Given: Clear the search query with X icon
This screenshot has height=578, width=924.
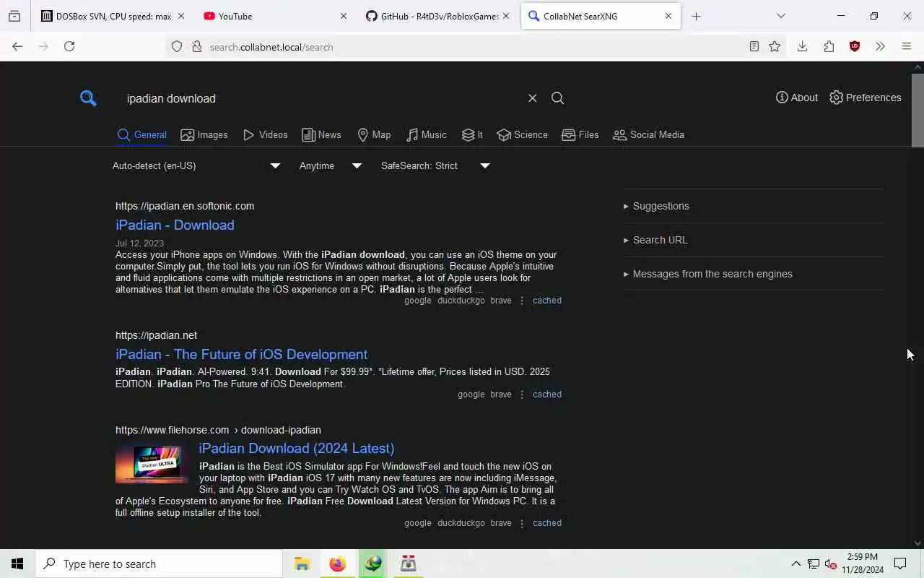Looking at the screenshot, I should pyautogui.click(x=532, y=98).
